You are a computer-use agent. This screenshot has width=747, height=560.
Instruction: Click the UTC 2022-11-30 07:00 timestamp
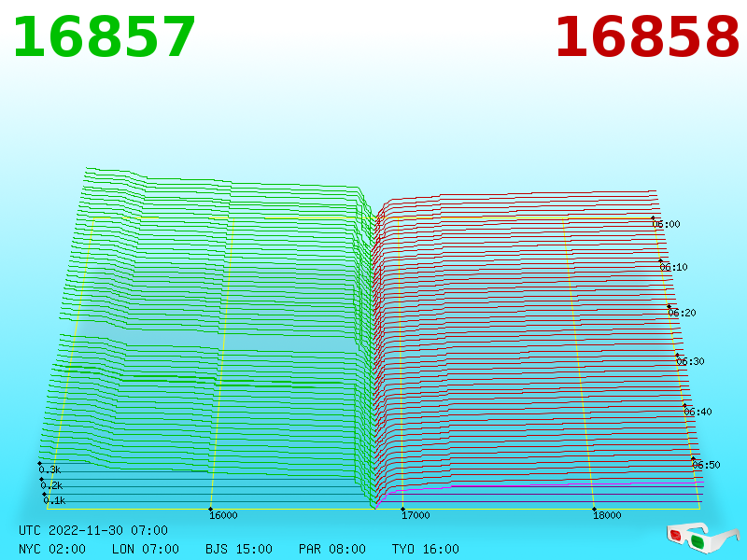tap(93, 530)
